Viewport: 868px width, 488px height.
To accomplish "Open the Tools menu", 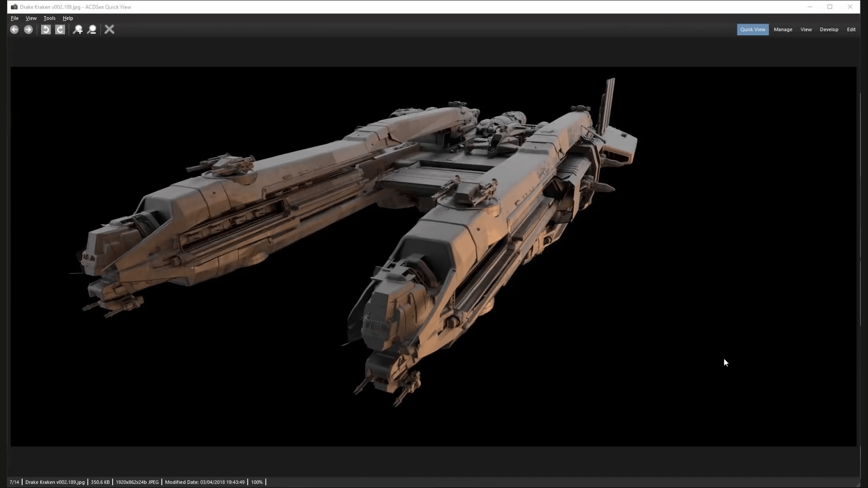I will pyautogui.click(x=50, y=18).
